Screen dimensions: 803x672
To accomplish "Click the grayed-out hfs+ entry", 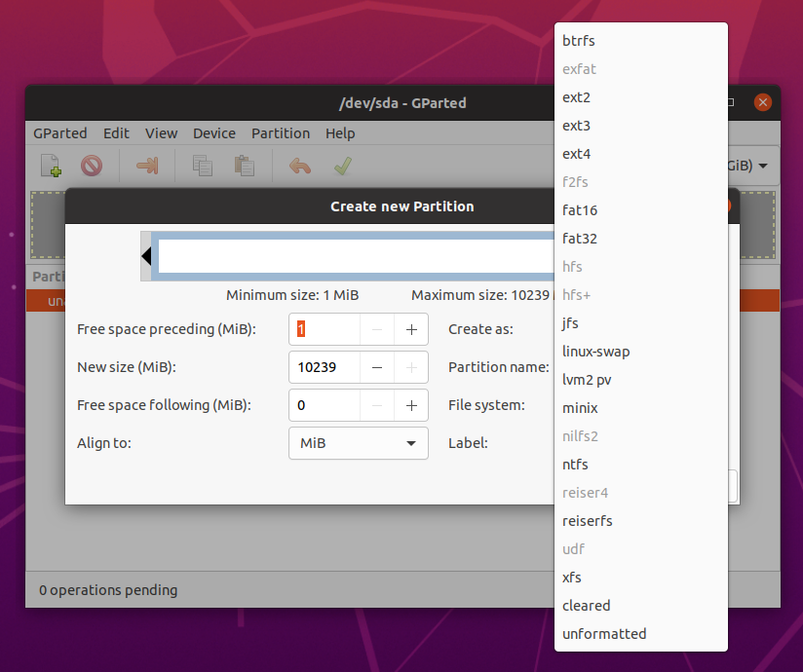I will coord(640,295).
